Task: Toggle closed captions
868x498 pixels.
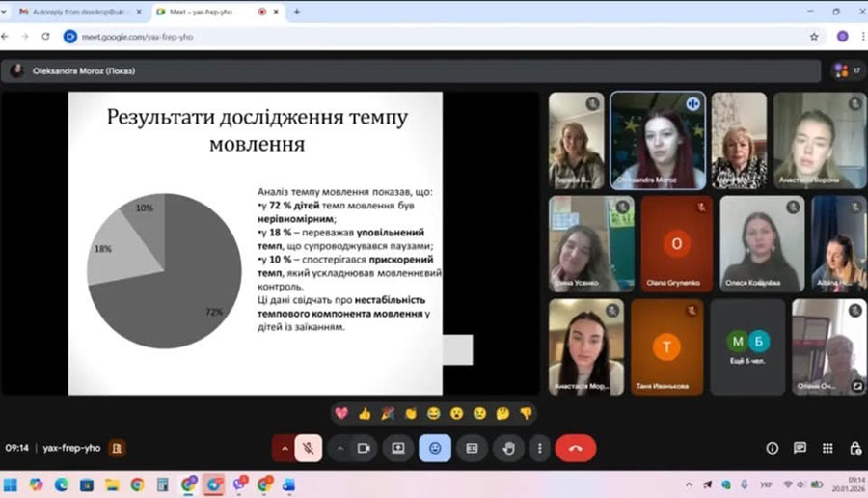Action: coord(472,448)
